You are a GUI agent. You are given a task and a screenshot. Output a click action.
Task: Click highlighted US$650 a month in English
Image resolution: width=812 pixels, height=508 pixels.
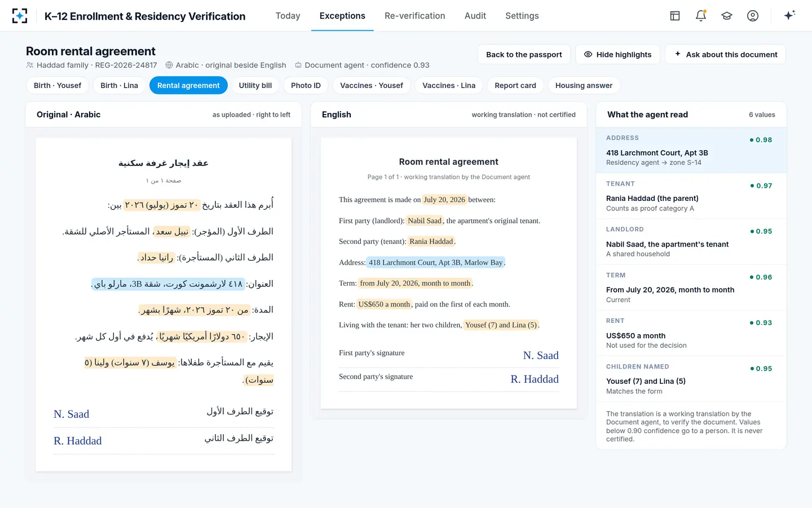385,304
